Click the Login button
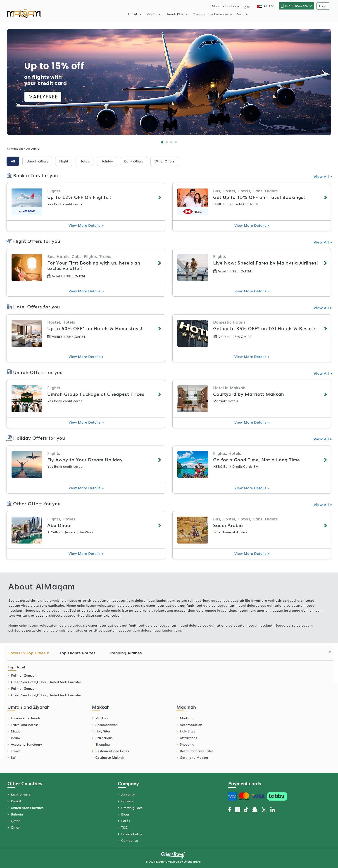 [323, 6]
